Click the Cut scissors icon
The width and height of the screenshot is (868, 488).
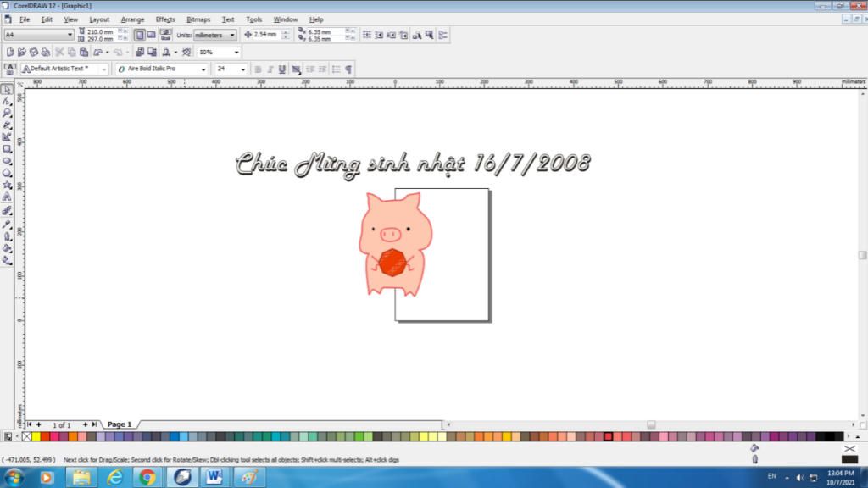tap(60, 52)
